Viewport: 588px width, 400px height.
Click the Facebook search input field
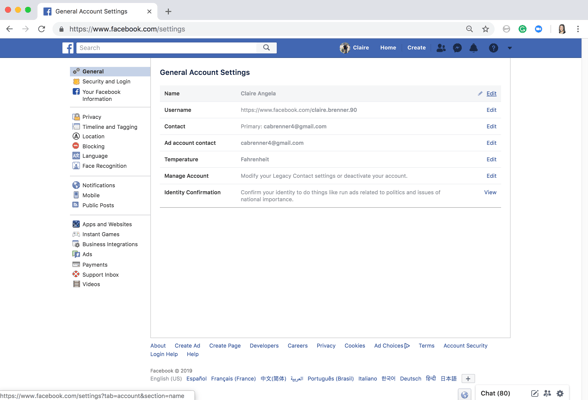pos(167,48)
